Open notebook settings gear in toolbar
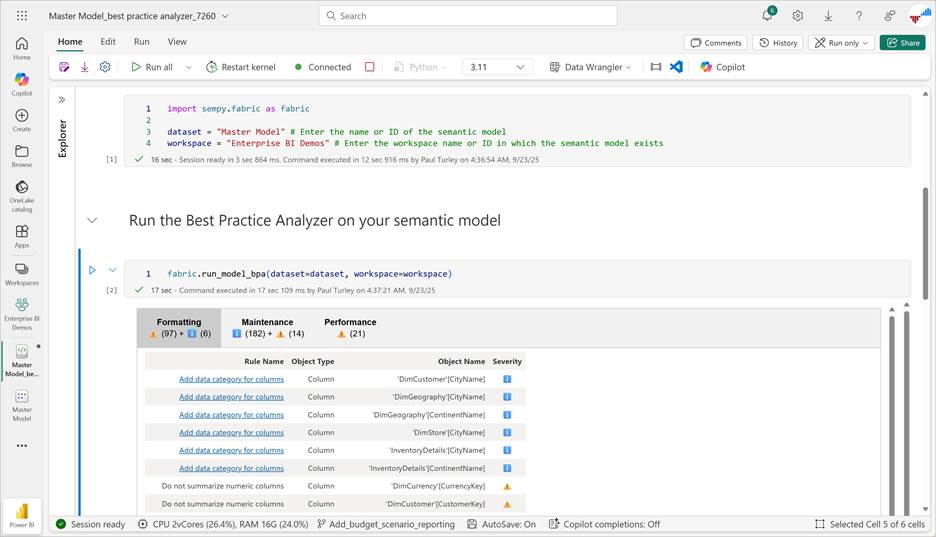 click(x=105, y=67)
